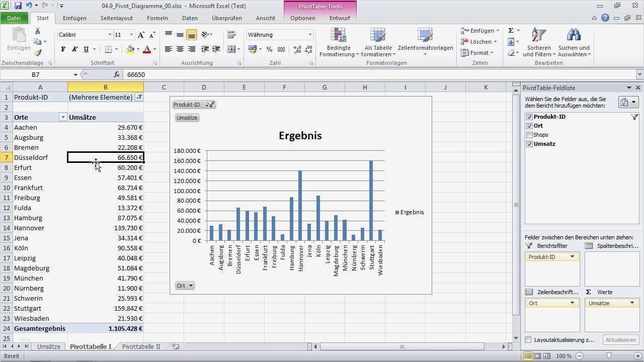This screenshot has width=644, height=362.
Task: Remove a decimal place
Action: 308,49
